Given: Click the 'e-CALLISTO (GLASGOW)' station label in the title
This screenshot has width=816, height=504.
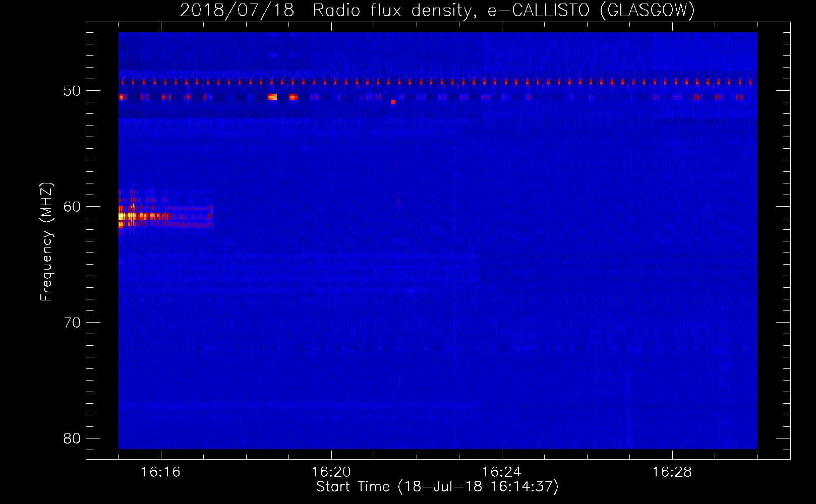Looking at the screenshot, I should (x=591, y=10).
